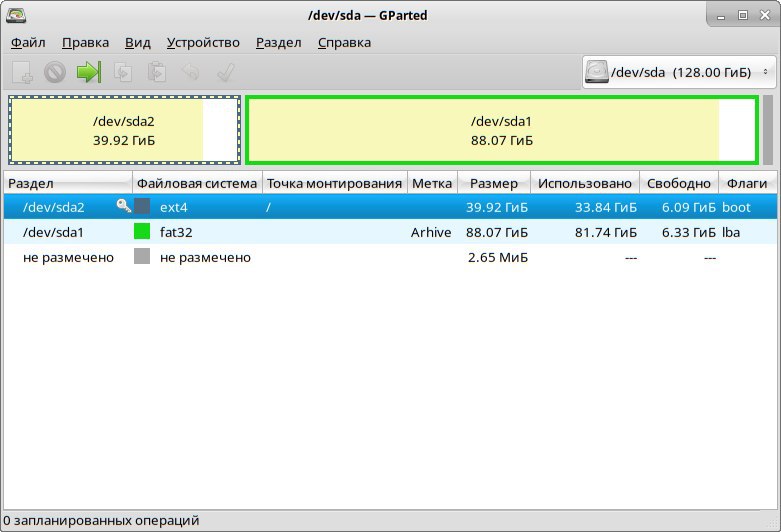The height and width of the screenshot is (532, 781).
Task: Click the '6.33 ГиБ' free cell
Action: pos(688,232)
